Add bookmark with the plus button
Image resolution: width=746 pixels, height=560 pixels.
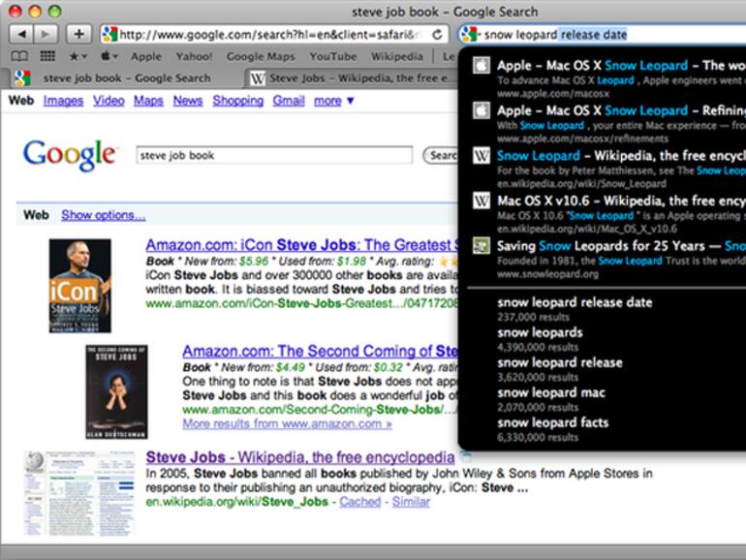point(78,34)
